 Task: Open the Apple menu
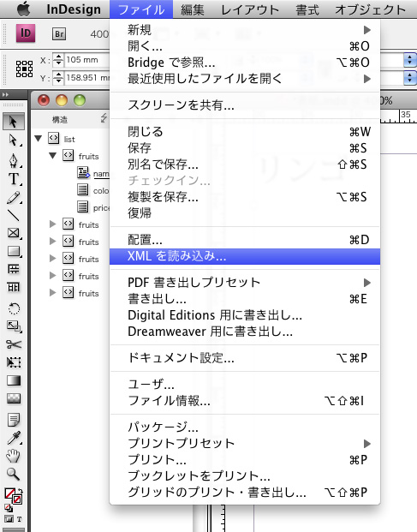tap(23, 9)
